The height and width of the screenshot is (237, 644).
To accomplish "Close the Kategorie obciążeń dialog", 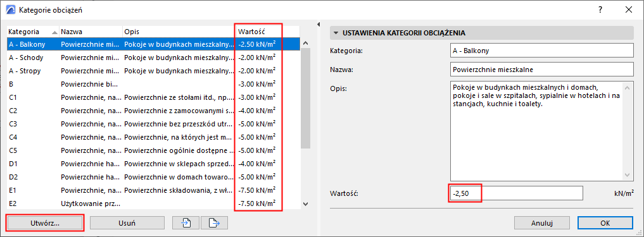I will 629,10.
